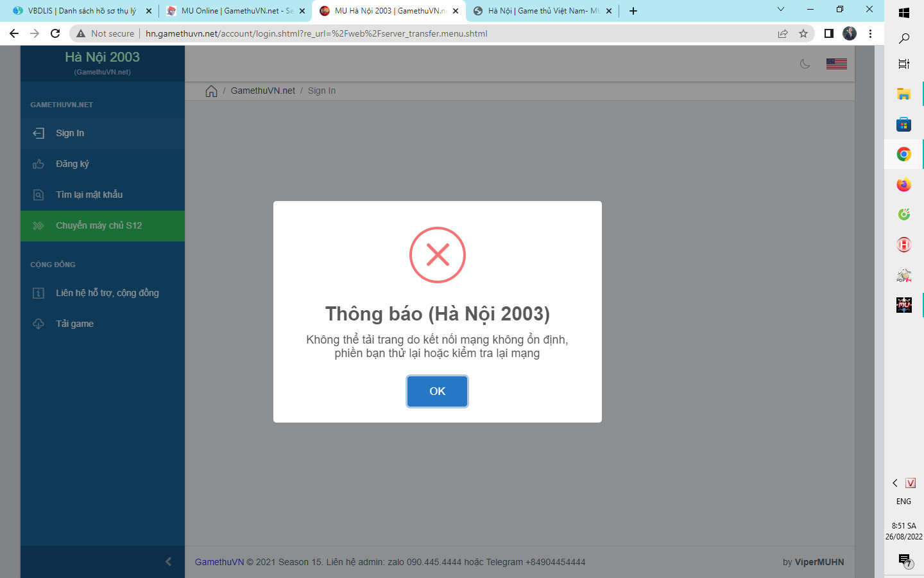This screenshot has width=924, height=578.
Task: Open Liên hệ hỗ trợ, cộng đồng
Action: coord(107,293)
